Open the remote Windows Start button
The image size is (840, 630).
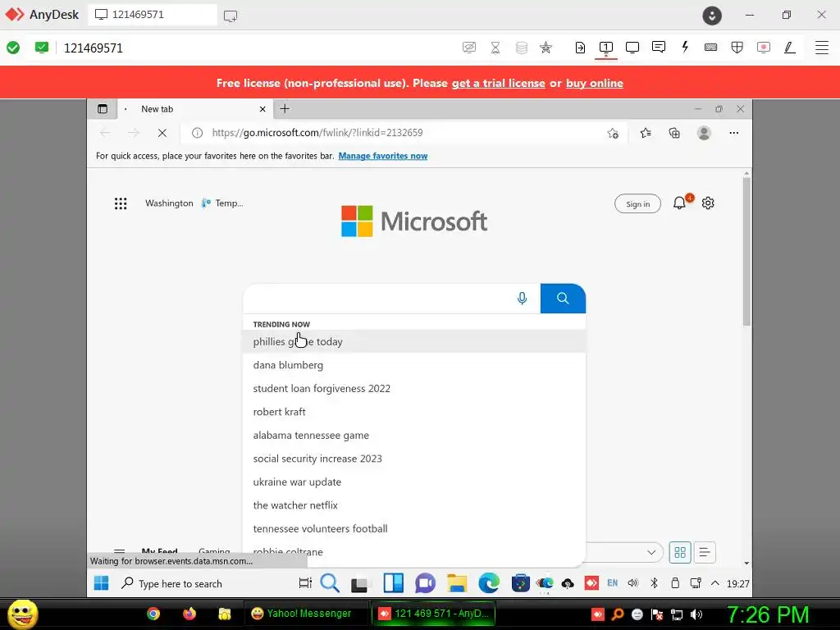[x=101, y=583]
